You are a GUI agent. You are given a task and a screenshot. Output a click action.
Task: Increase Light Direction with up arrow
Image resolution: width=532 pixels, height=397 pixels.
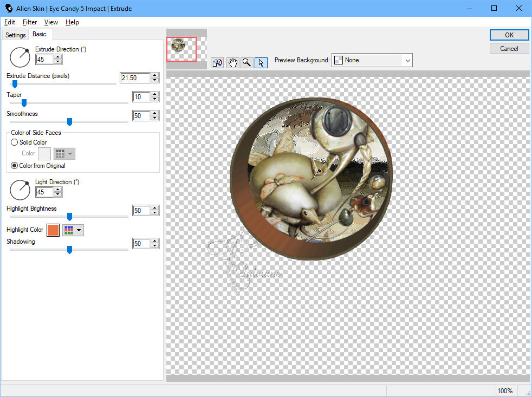(58, 190)
